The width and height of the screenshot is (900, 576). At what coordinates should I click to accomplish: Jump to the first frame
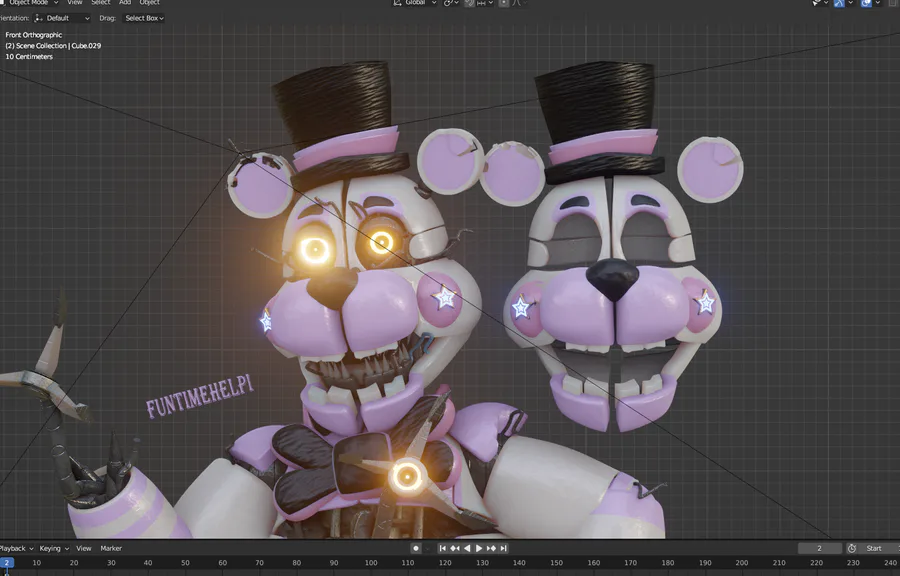pyautogui.click(x=443, y=548)
